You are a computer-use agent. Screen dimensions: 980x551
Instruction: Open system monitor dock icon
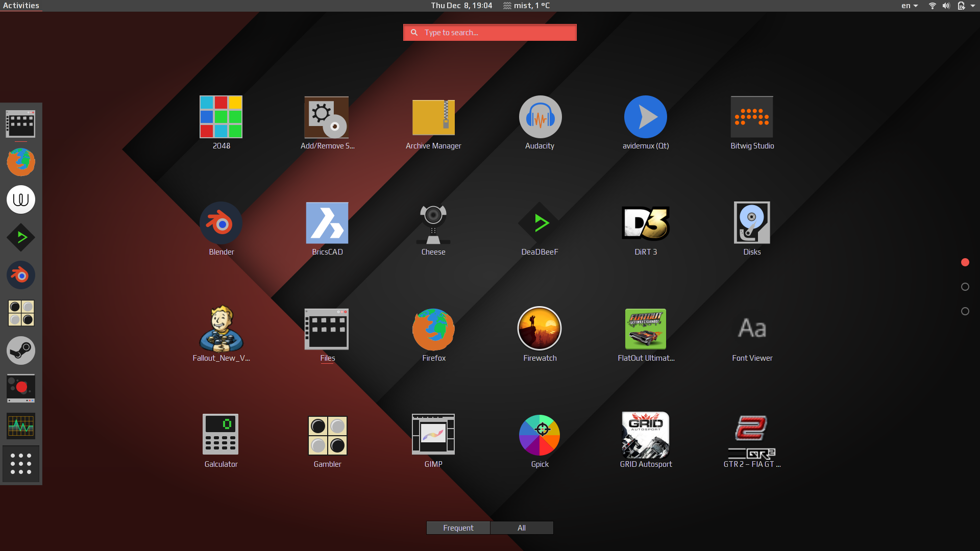tap(21, 426)
